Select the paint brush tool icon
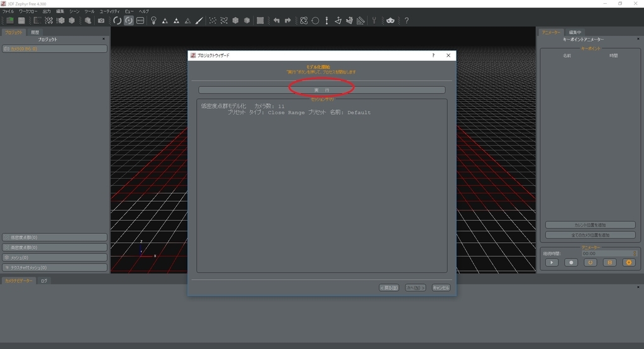Image resolution: width=644 pixels, height=349 pixels. tap(199, 21)
